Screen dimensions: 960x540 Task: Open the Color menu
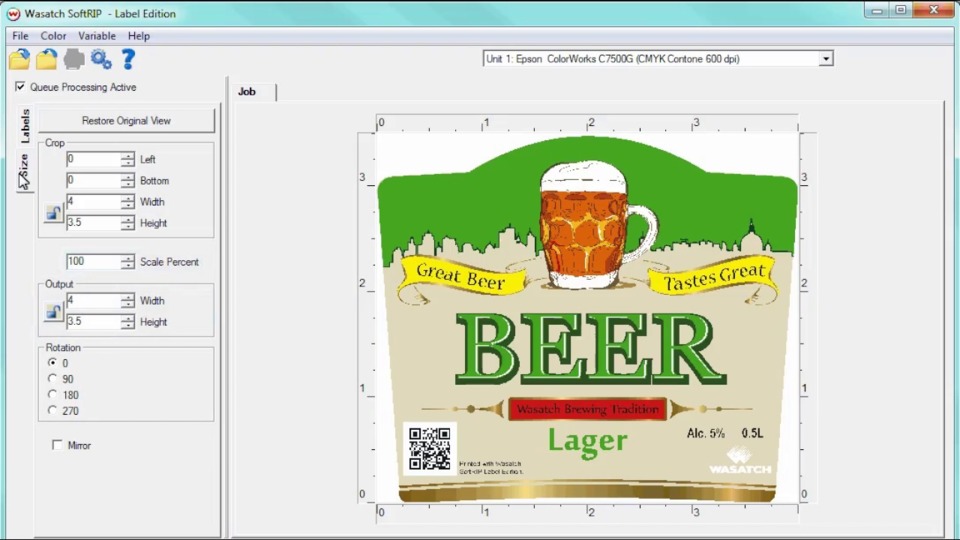pos(53,36)
